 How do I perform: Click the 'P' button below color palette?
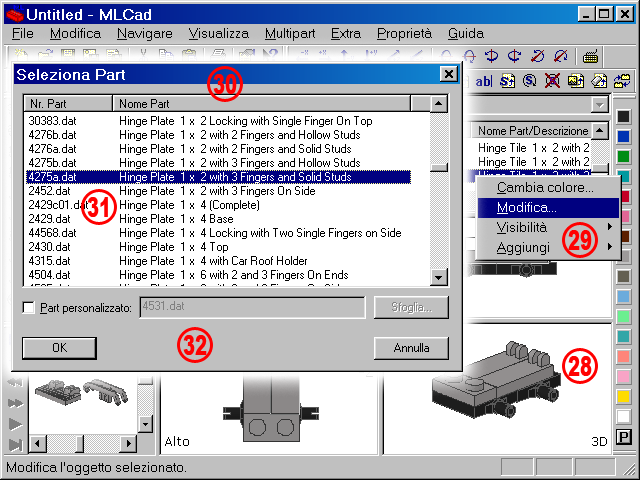[623, 437]
